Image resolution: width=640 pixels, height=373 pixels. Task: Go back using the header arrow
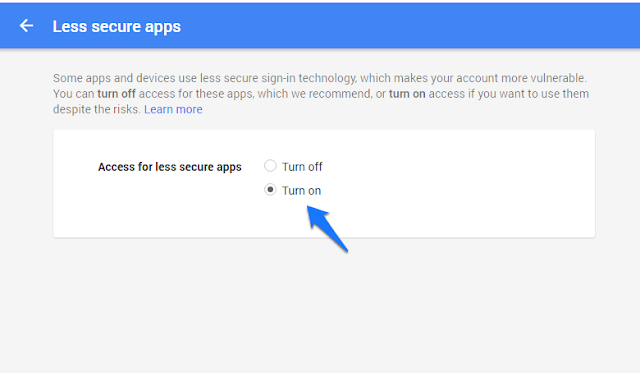(27, 26)
